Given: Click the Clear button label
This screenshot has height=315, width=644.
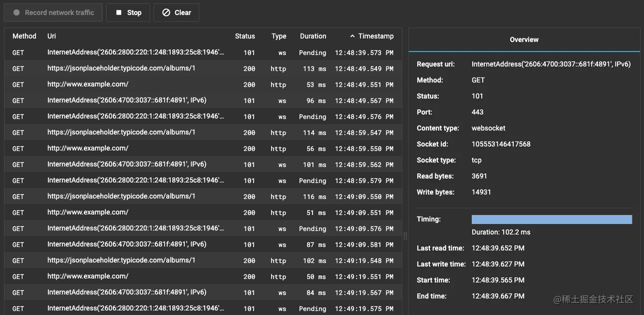Looking at the screenshot, I should 183,12.
